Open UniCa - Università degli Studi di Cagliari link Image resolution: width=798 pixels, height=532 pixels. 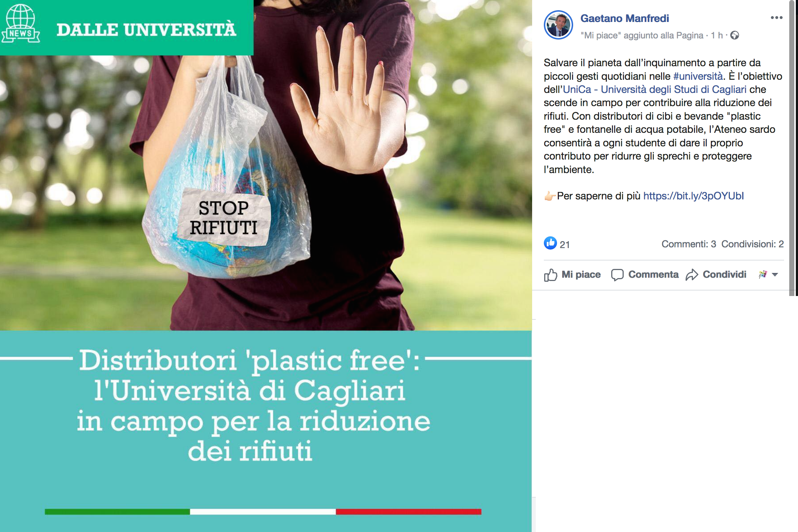[654, 89]
